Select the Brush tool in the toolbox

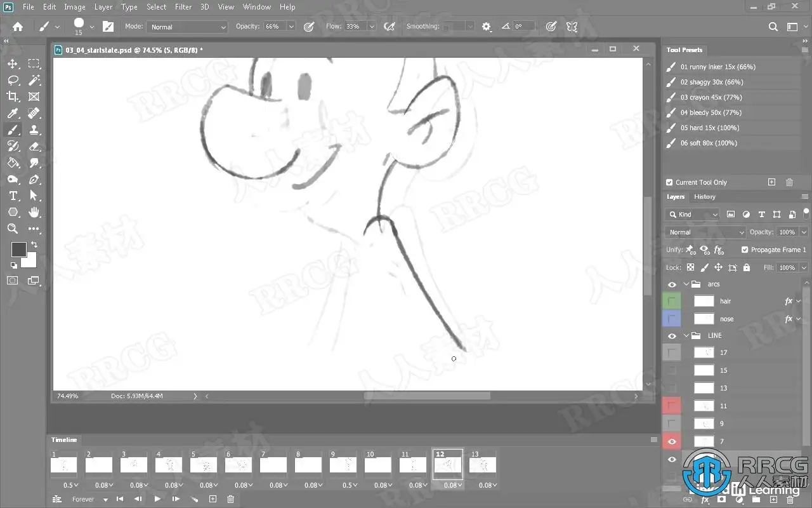(13, 130)
